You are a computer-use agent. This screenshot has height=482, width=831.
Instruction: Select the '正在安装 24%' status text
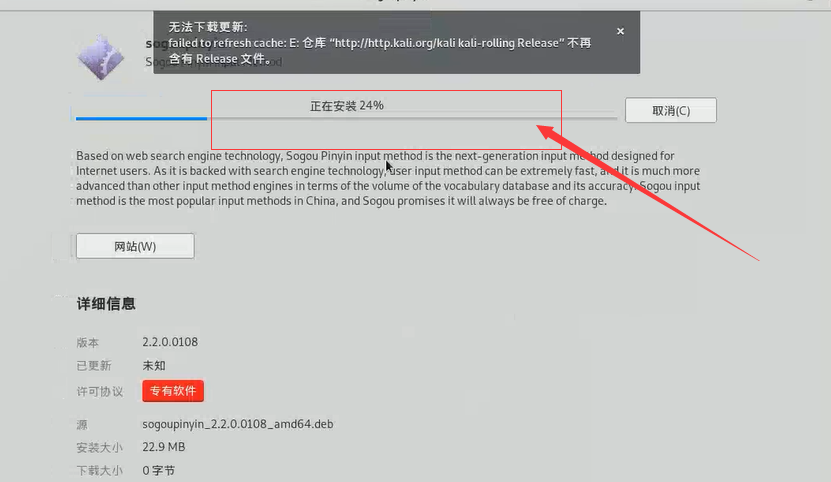tap(347, 106)
